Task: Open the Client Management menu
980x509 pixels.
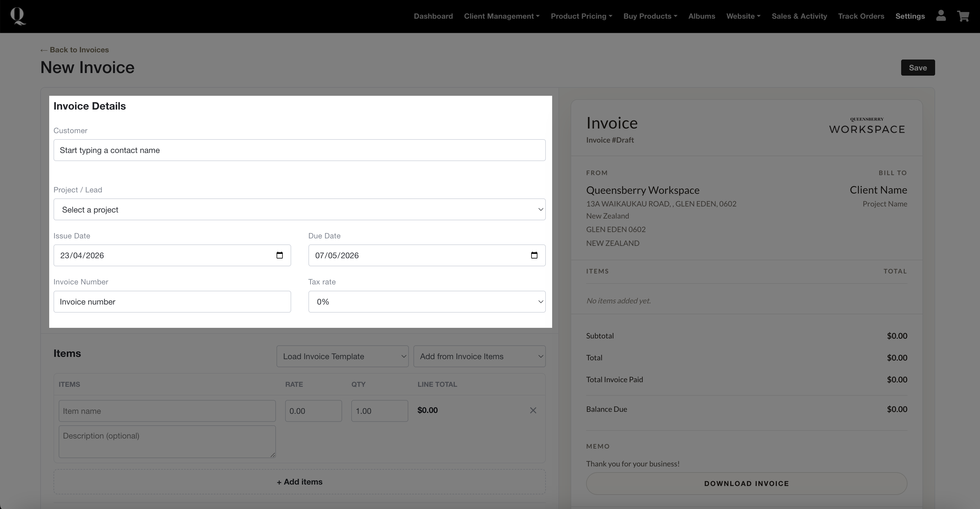Action: pyautogui.click(x=502, y=16)
